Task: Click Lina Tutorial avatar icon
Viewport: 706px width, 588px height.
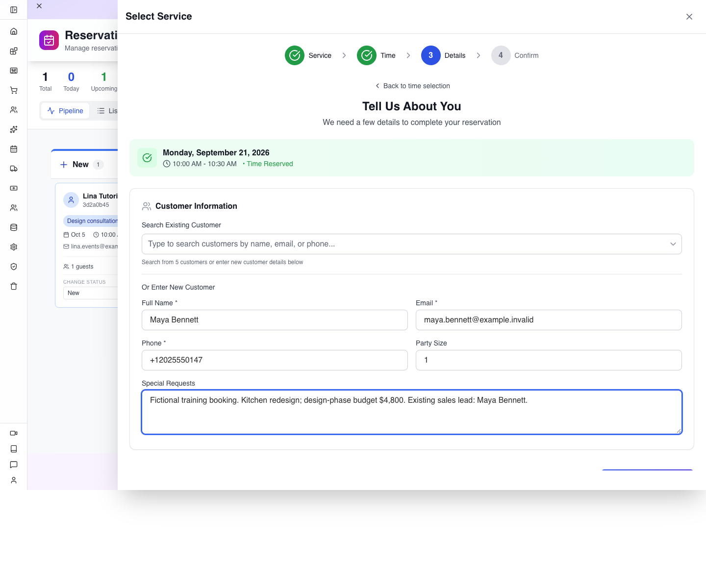Action: coord(71,200)
